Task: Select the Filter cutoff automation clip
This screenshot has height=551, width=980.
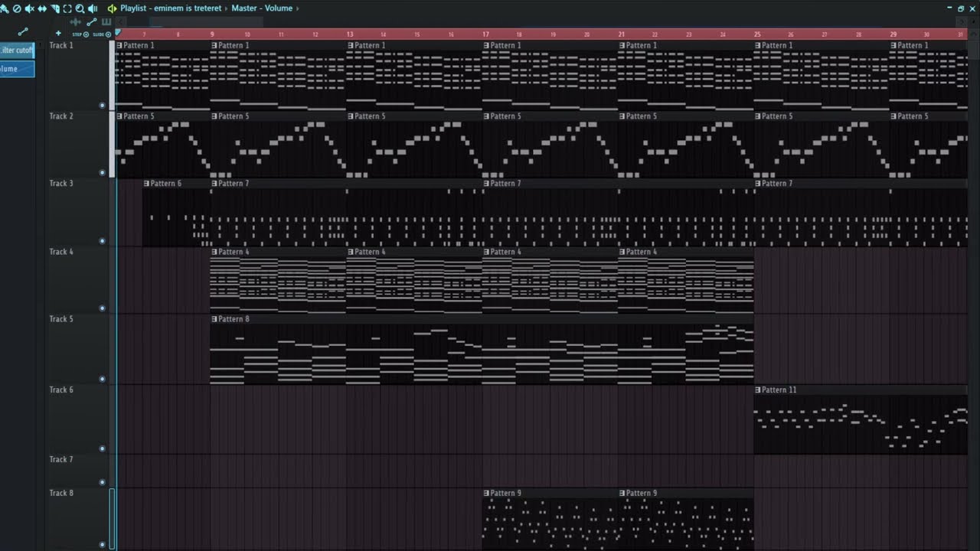Action: pyautogui.click(x=17, y=51)
